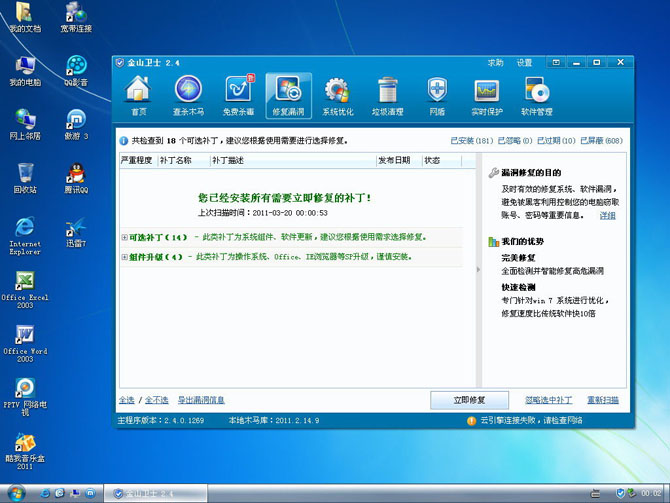This screenshot has height=503, width=670.
Task: Expand the 可选补丁 (14) group
Action: [x=124, y=237]
